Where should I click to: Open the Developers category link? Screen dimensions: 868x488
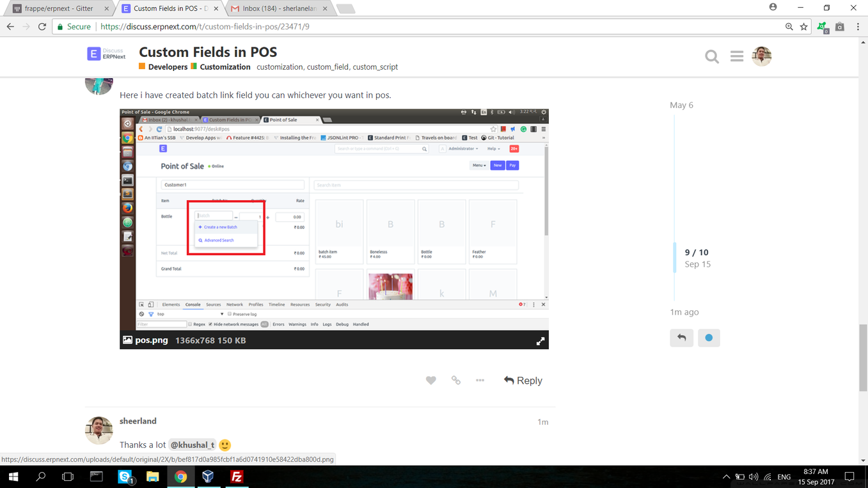[168, 67]
